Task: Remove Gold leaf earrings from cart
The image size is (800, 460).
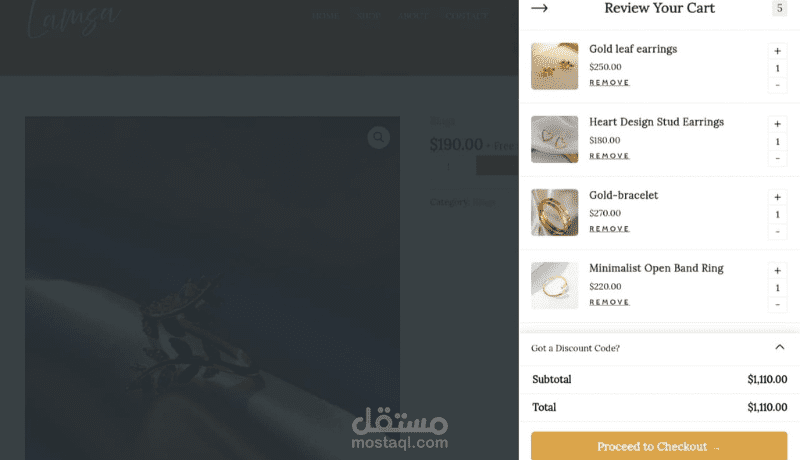Action: click(609, 83)
